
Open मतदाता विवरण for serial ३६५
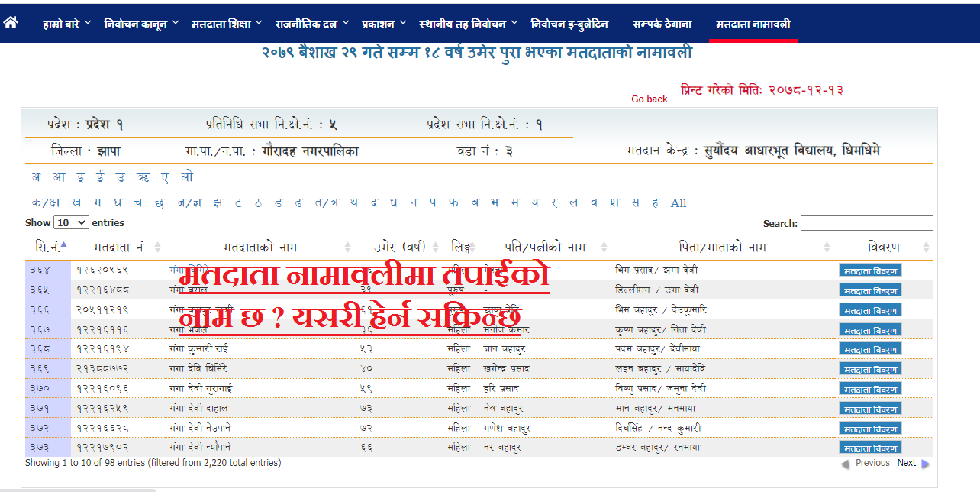pyautogui.click(x=870, y=290)
